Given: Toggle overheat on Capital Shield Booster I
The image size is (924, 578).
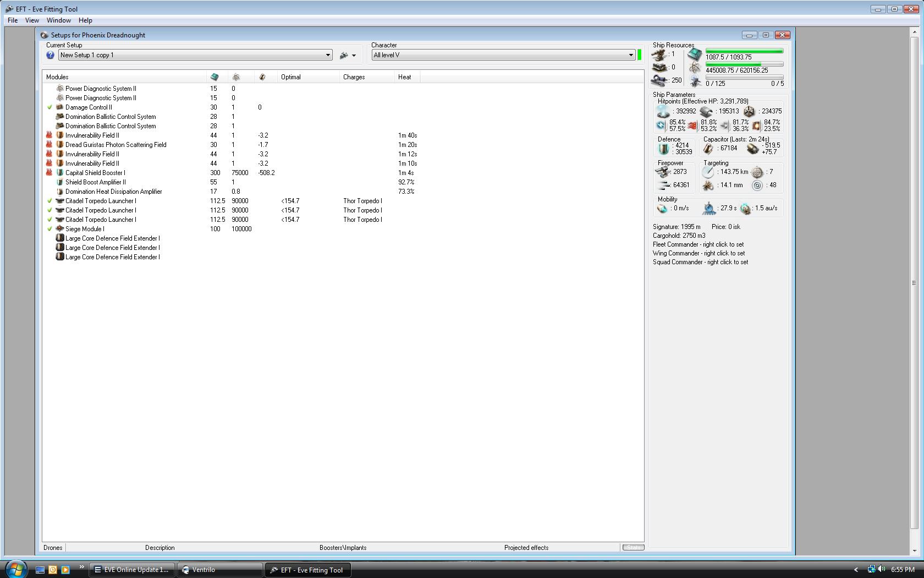Looking at the screenshot, I should point(49,173).
